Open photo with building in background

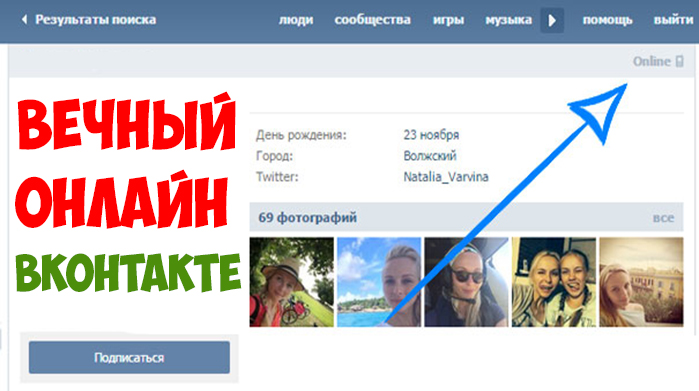pyautogui.click(x=641, y=282)
